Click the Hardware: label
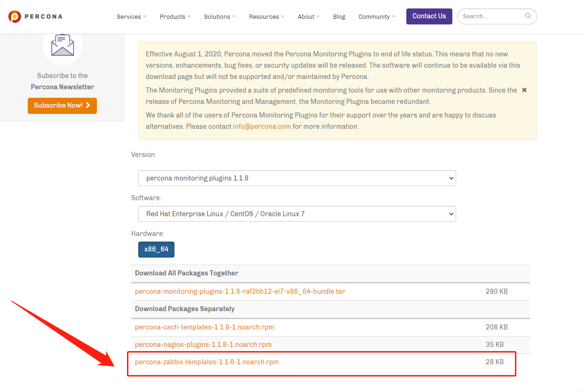 148,234
